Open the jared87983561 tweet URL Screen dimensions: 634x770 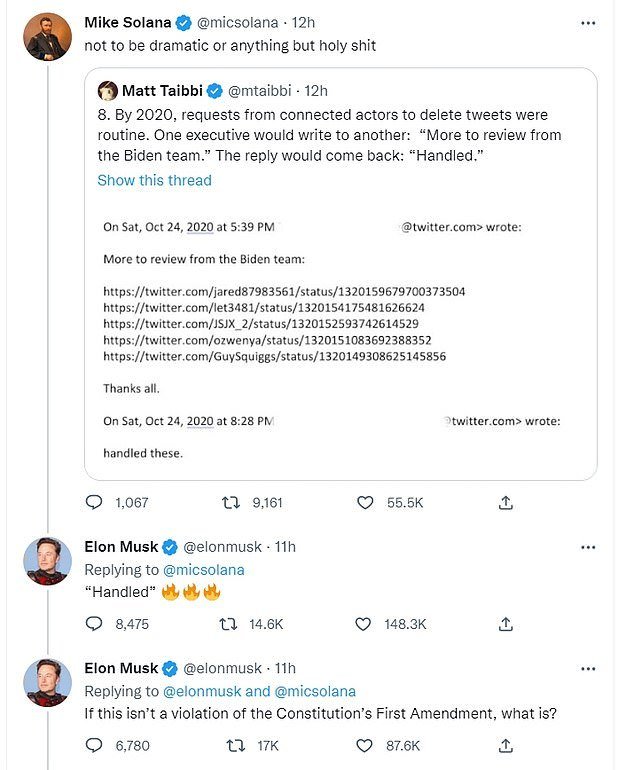tap(284, 291)
